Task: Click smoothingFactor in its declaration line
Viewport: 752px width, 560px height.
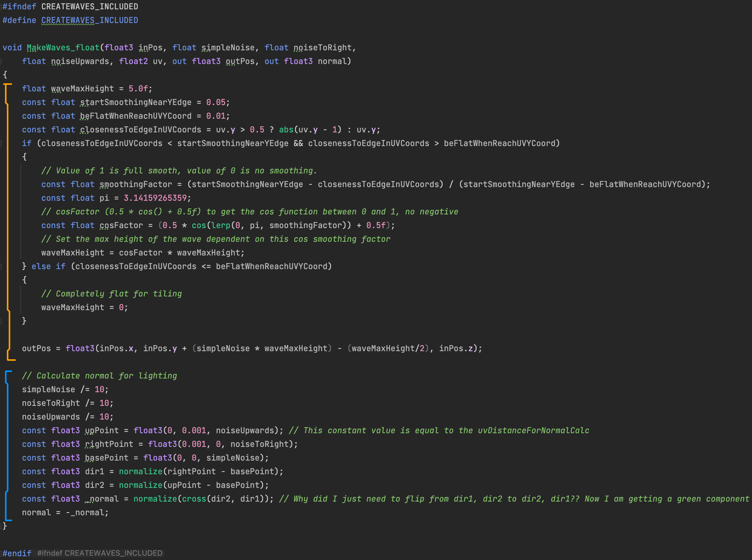Action: click(x=136, y=184)
